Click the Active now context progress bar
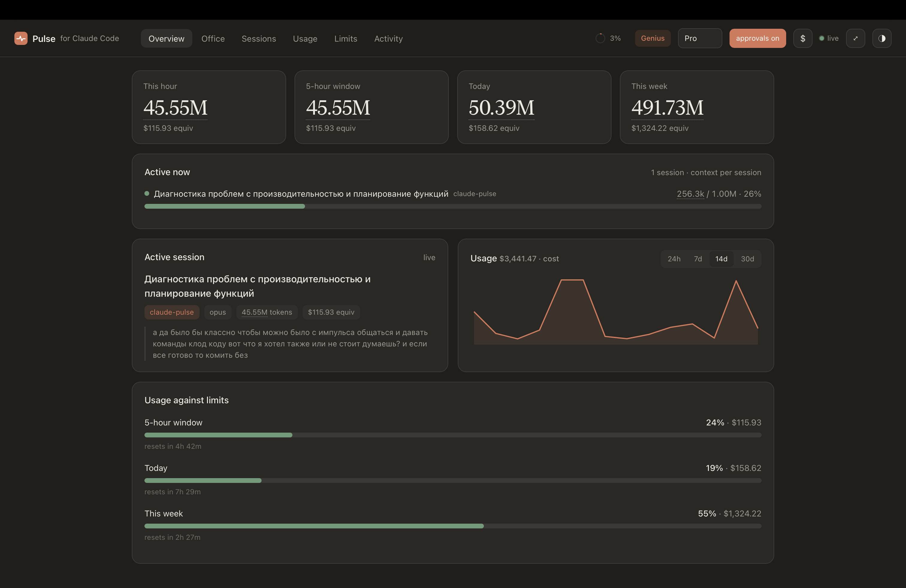 coord(453,207)
